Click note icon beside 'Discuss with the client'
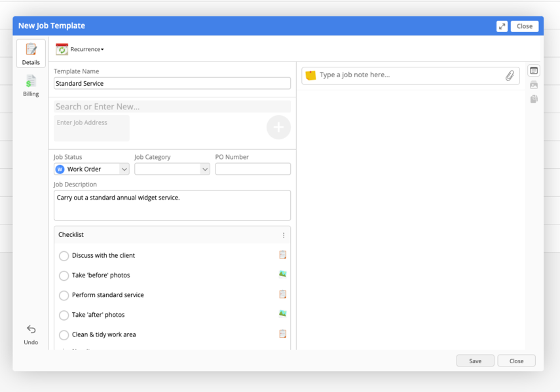Viewport: 560px width, 392px height. point(282,255)
